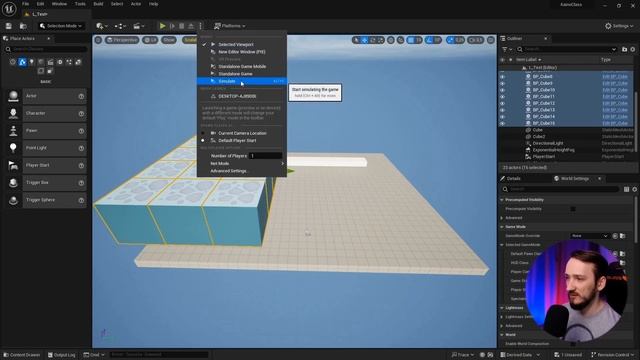The image size is (640, 360).
Task: Open the GameMode Override None dropdown
Action: point(590,236)
